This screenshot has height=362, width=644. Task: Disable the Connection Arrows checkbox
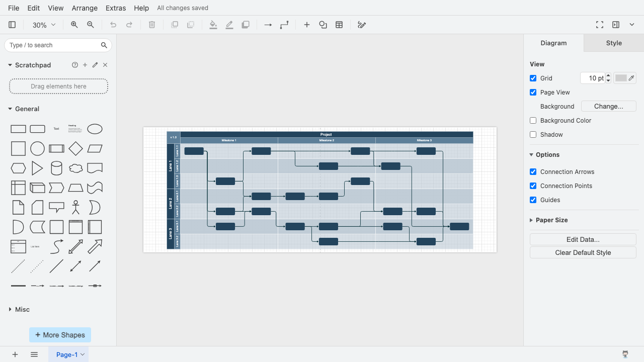pos(533,171)
